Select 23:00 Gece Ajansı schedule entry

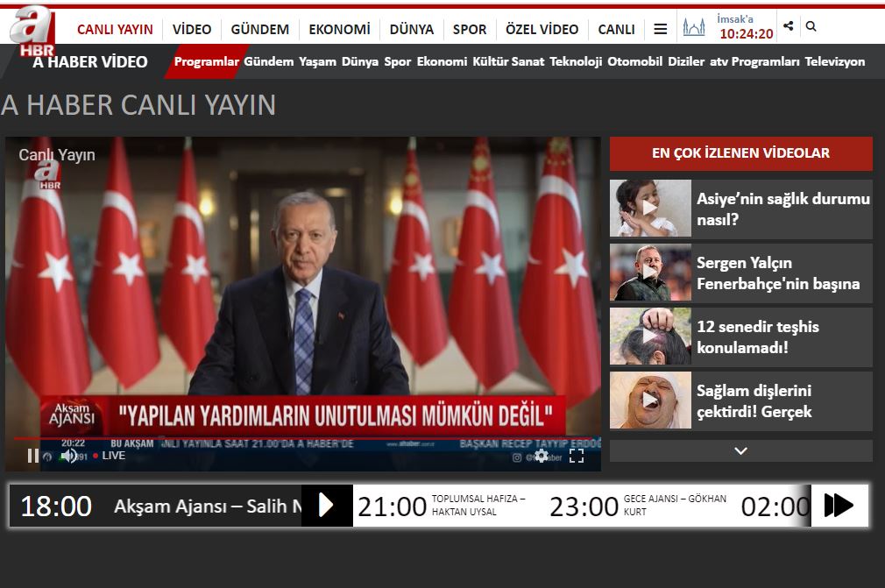(638, 506)
